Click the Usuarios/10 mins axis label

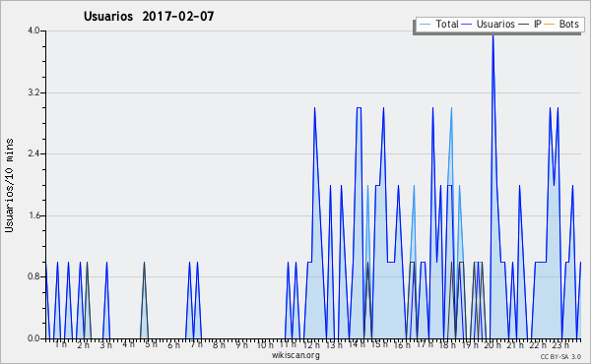[9, 186]
